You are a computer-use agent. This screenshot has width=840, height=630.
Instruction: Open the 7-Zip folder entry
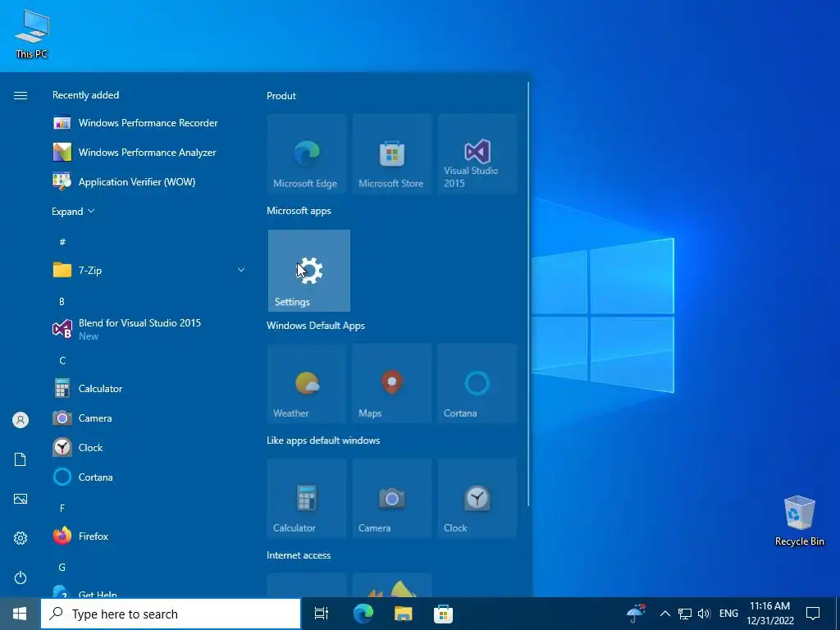tap(148, 270)
